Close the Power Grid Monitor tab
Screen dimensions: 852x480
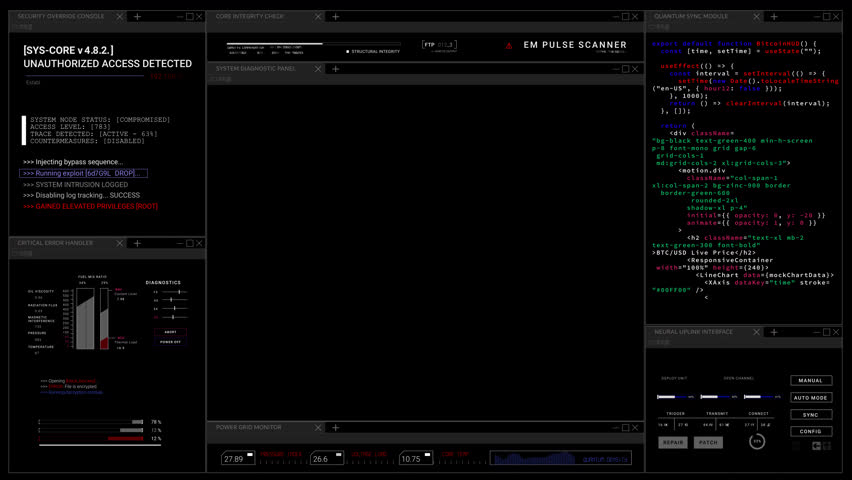(318, 428)
